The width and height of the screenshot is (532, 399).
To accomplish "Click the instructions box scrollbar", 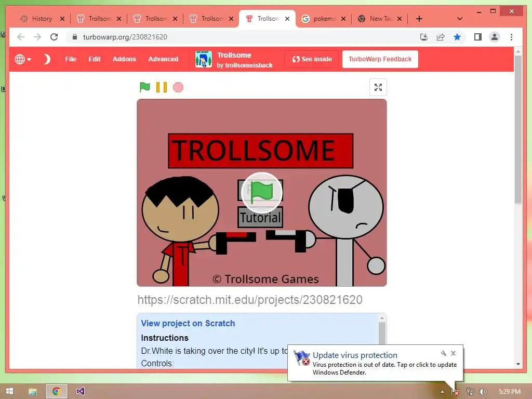I will 382,333.
